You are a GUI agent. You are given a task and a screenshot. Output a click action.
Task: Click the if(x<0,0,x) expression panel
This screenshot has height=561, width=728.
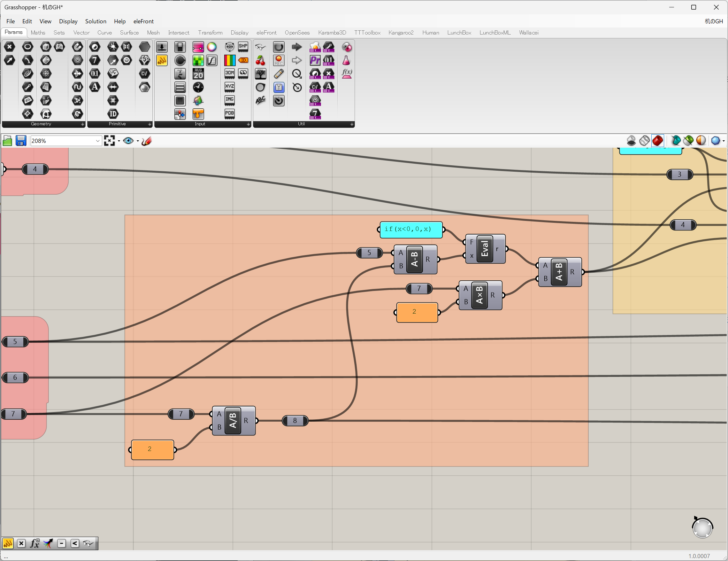click(x=411, y=230)
